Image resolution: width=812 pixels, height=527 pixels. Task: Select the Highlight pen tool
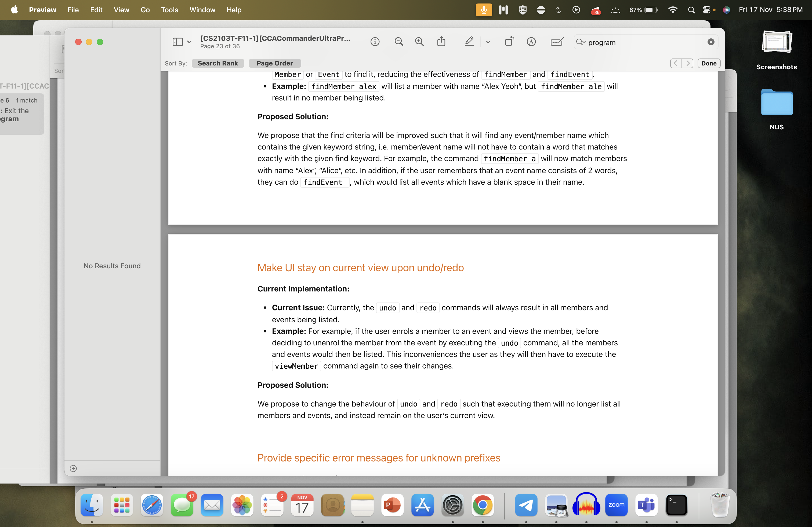(x=469, y=42)
